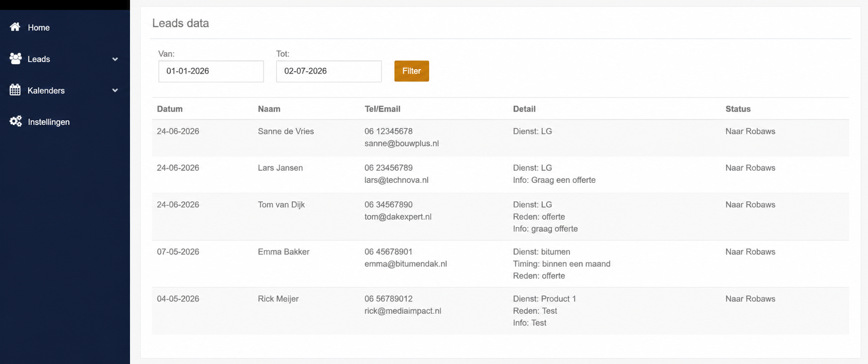Viewport: 868px width, 364px height.
Task: Click email sanne@bouwplus.nl
Action: point(402,143)
